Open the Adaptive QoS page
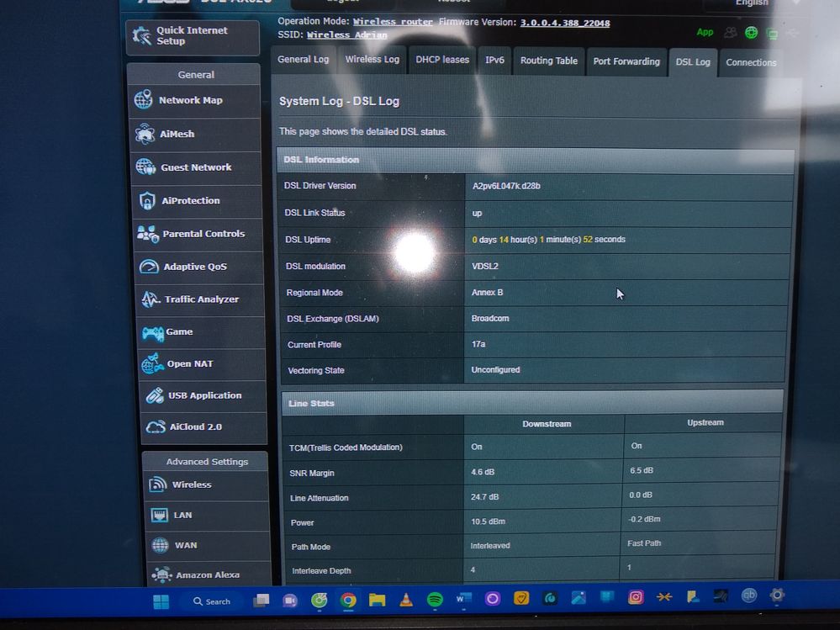This screenshot has width=840, height=630. point(194,267)
